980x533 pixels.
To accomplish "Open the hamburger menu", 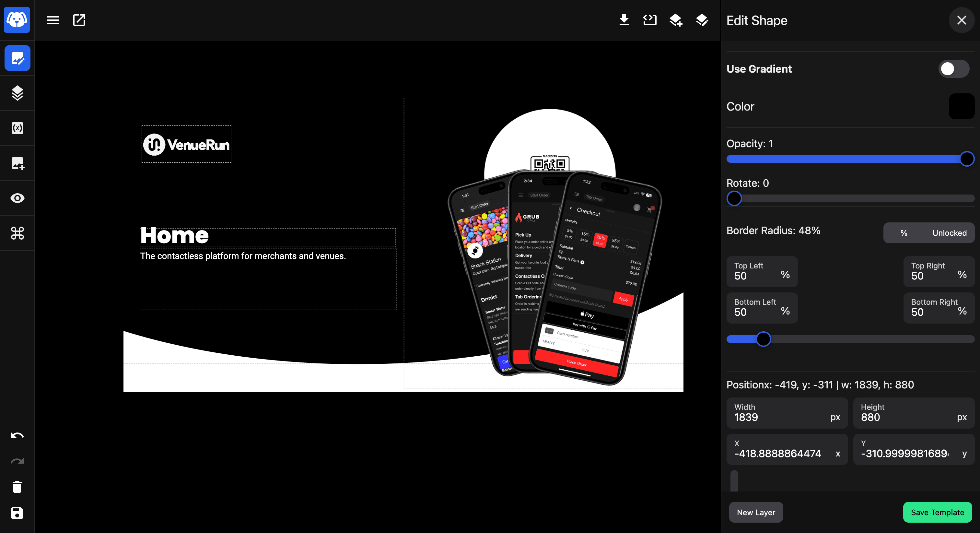I will tap(53, 20).
